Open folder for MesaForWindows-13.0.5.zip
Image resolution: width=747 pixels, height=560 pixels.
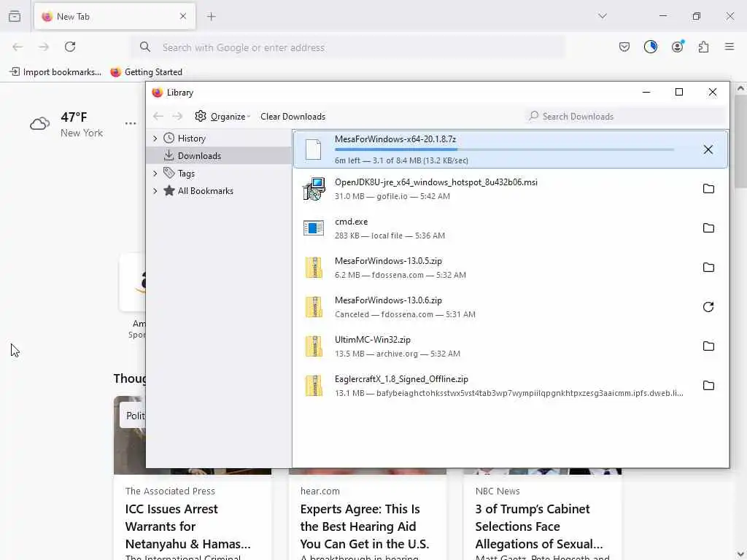(708, 268)
